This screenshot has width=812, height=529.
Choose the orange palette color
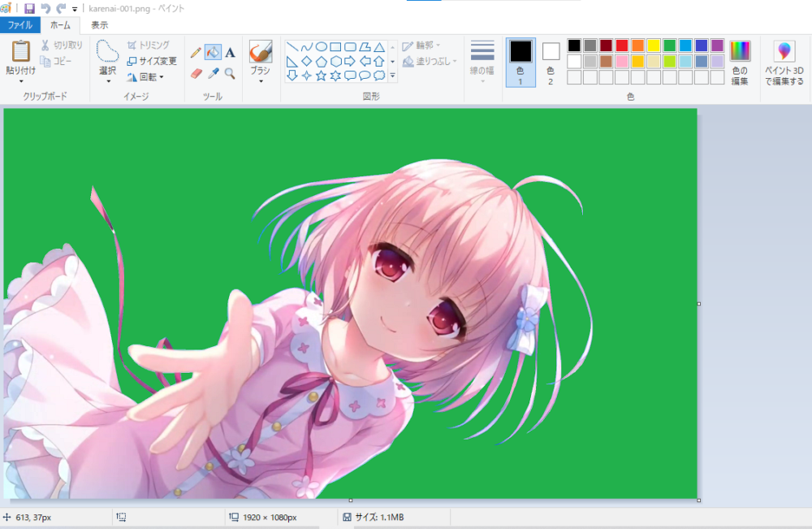tap(638, 46)
